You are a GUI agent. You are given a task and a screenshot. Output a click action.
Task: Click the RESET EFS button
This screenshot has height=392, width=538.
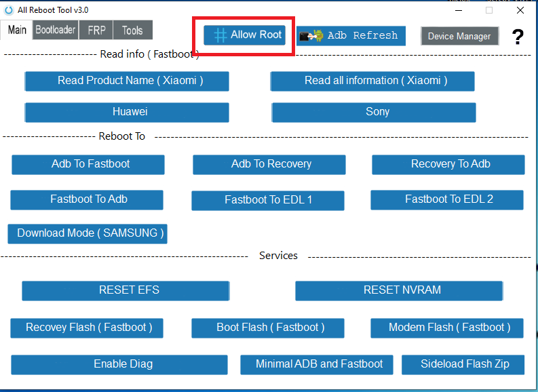click(126, 290)
